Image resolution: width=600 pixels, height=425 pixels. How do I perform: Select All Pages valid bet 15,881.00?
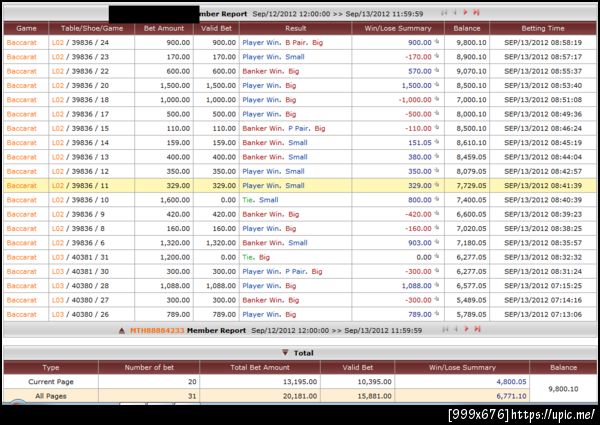(x=374, y=396)
